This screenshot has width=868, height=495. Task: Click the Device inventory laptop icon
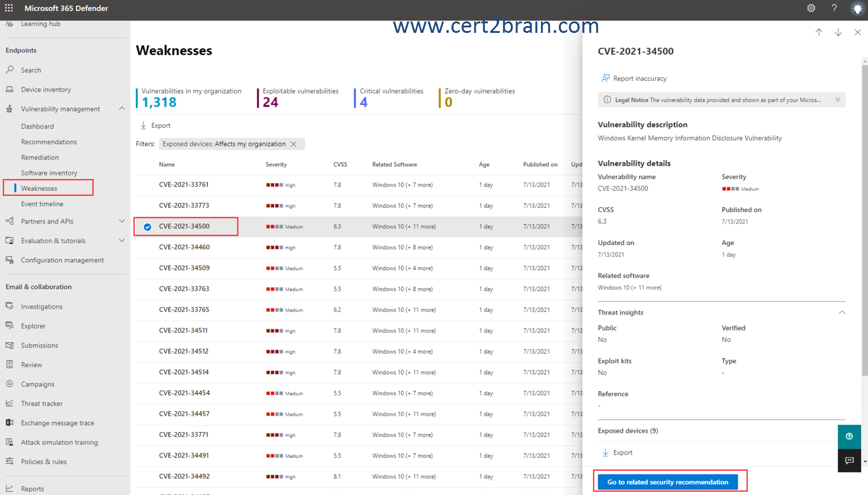coord(10,90)
